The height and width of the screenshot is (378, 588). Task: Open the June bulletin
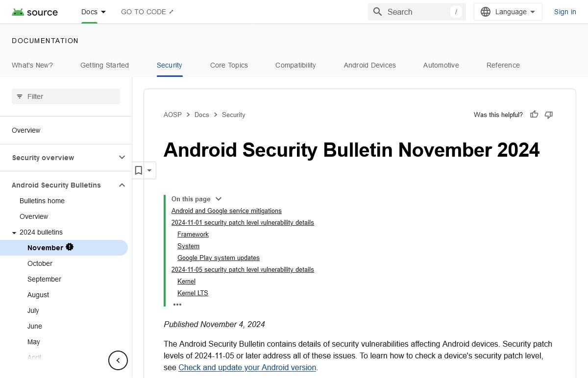coord(35,326)
